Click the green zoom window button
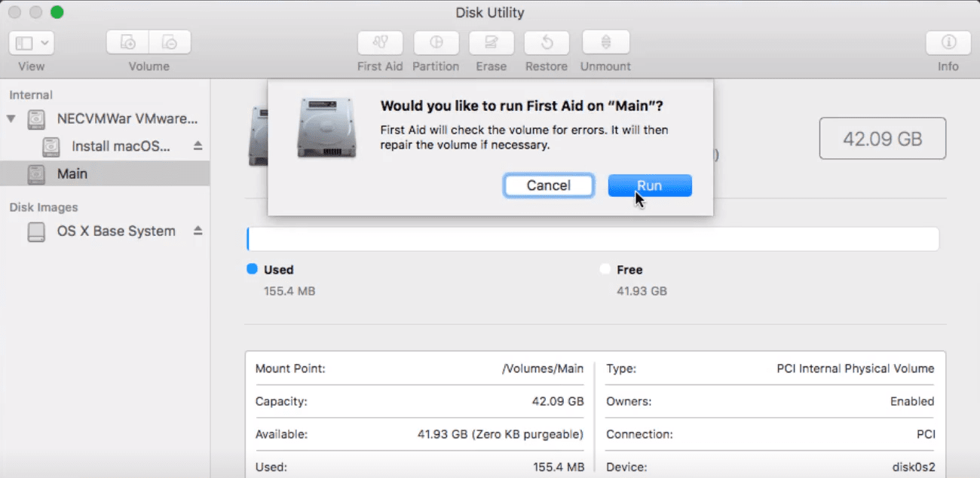Viewport: 980px width, 478px height. tap(57, 12)
